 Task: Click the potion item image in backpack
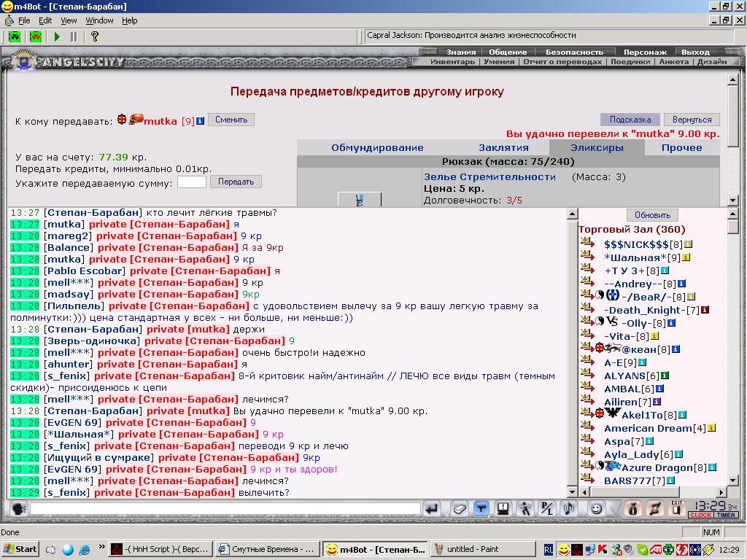360,199
